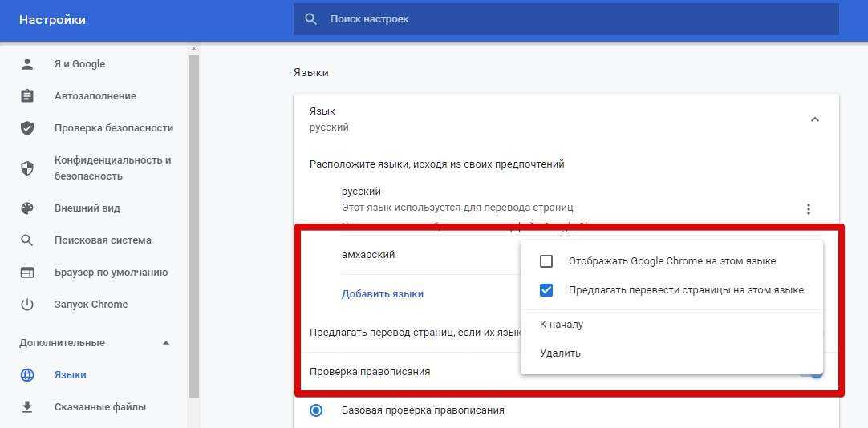Image resolution: width=868 pixels, height=428 pixels.
Task: Collapse the Язык section chevron
Action: (x=814, y=119)
